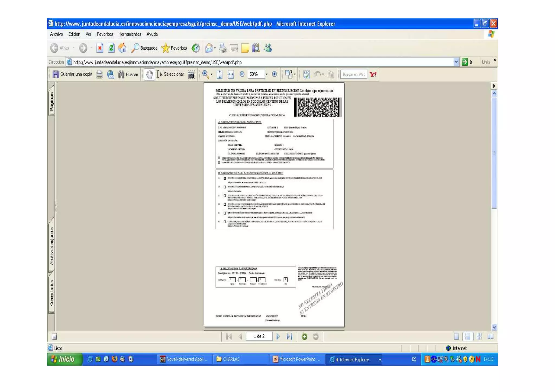This screenshot has height=392, width=555.
Task: Click the Yahoo search icon
Action: (373, 74)
